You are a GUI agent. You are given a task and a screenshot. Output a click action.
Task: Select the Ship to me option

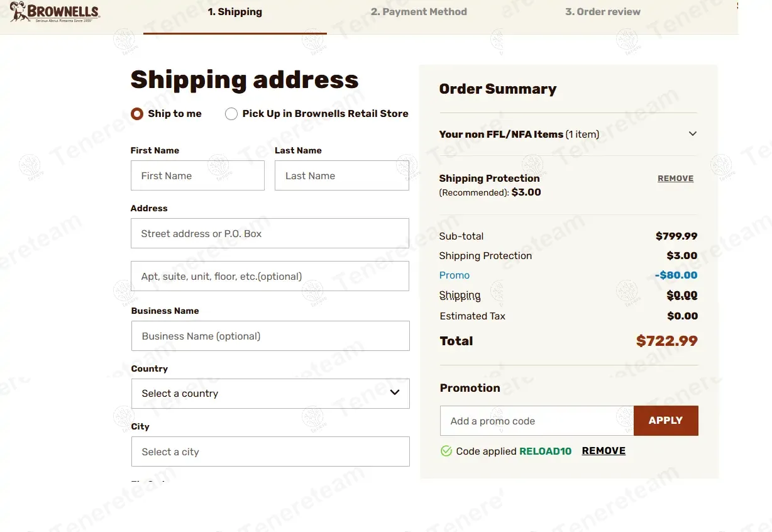(137, 114)
